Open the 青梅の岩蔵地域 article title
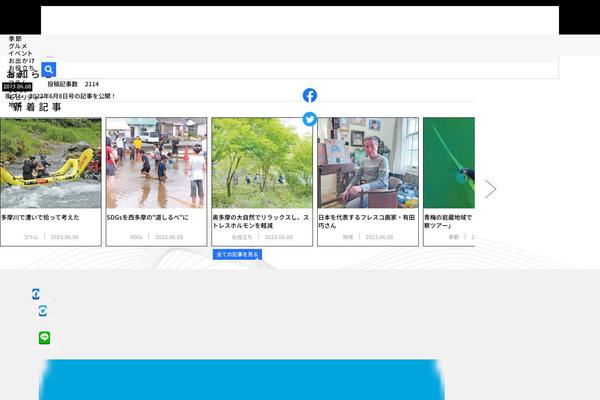This screenshot has width=600, height=400. pos(448,221)
